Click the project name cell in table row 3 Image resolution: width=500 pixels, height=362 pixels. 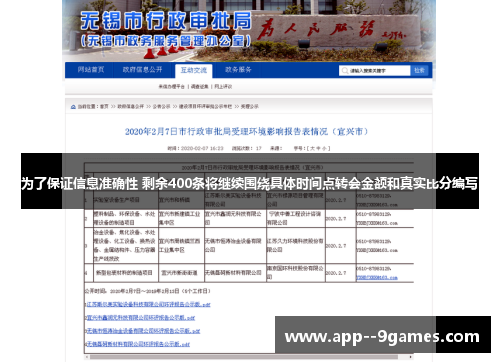click(125, 245)
